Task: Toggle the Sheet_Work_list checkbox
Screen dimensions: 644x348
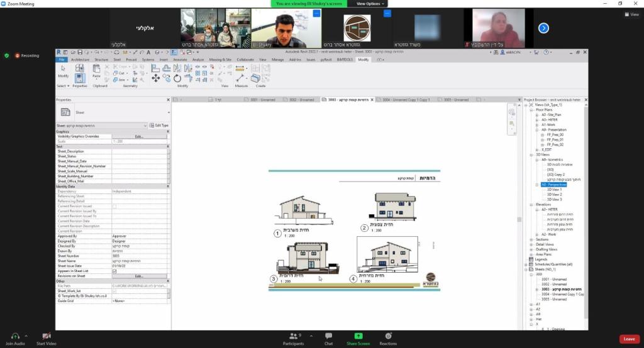Action: pos(114,291)
